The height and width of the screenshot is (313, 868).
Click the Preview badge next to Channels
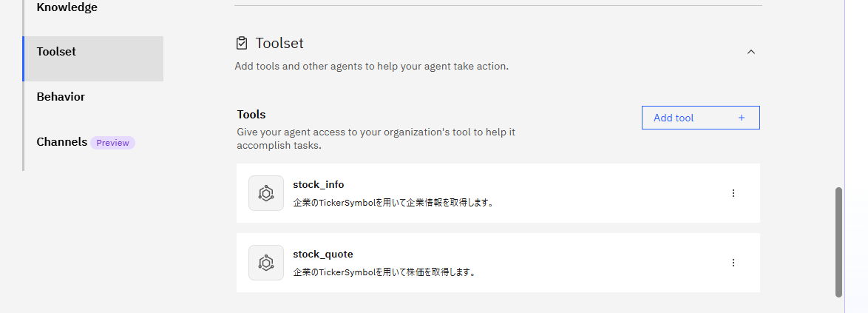pyautogui.click(x=112, y=143)
